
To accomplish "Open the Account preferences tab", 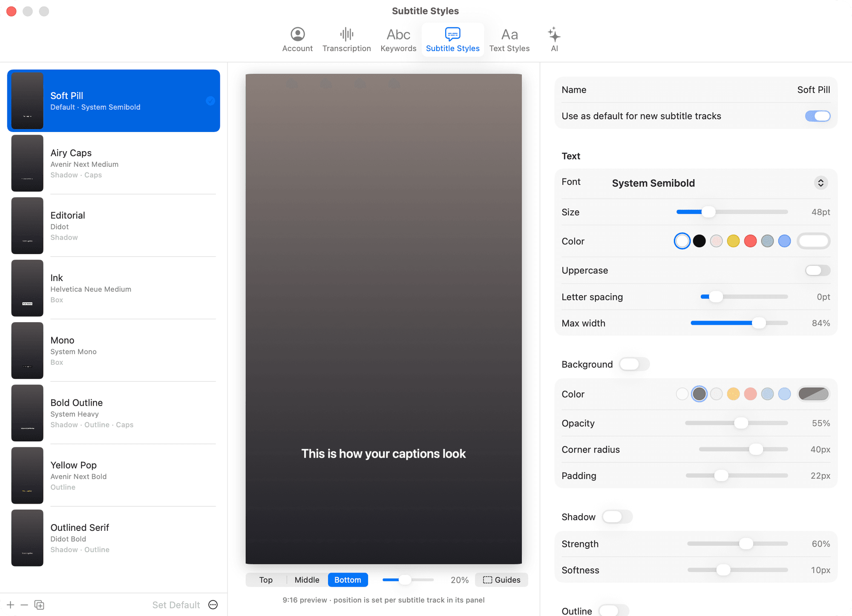I will coord(297,40).
